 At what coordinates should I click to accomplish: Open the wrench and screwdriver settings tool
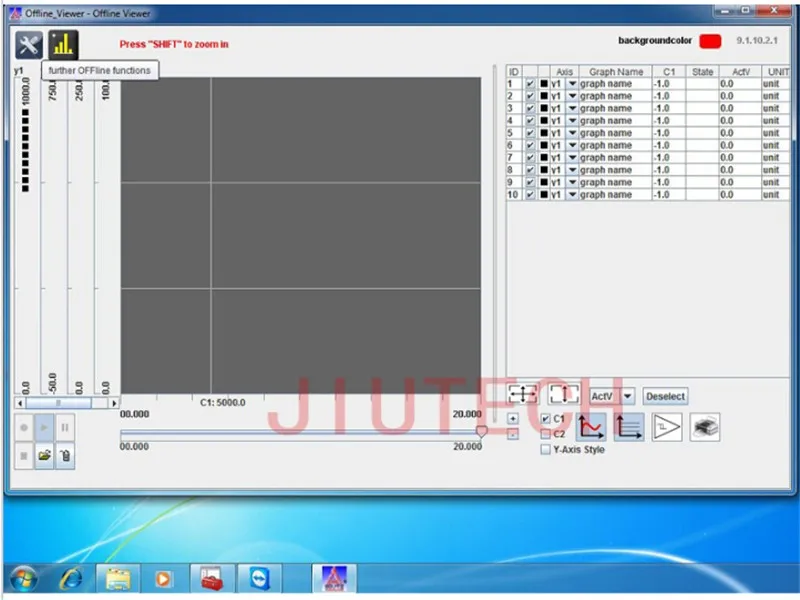(27, 44)
